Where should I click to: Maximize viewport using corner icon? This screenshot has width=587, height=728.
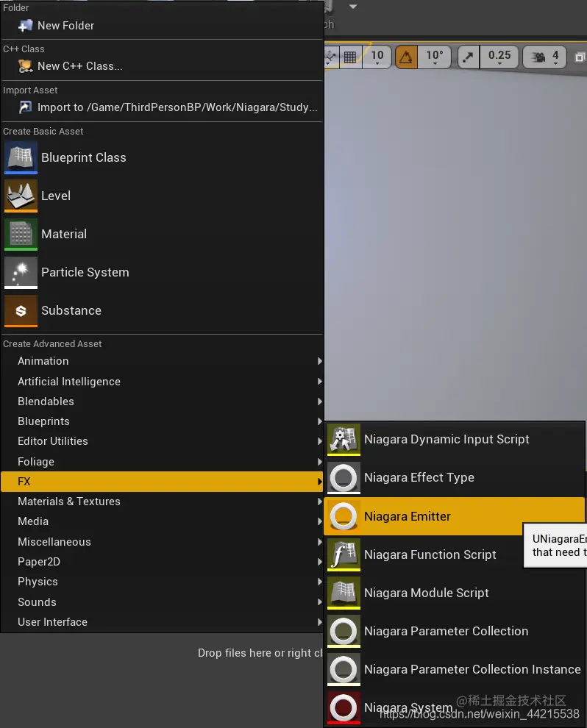pos(580,57)
